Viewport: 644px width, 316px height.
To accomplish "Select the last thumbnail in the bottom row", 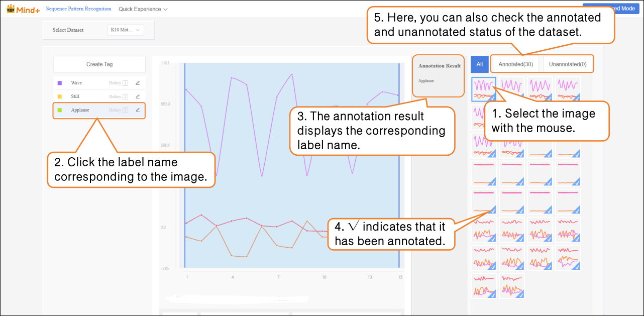I will [x=512, y=285].
